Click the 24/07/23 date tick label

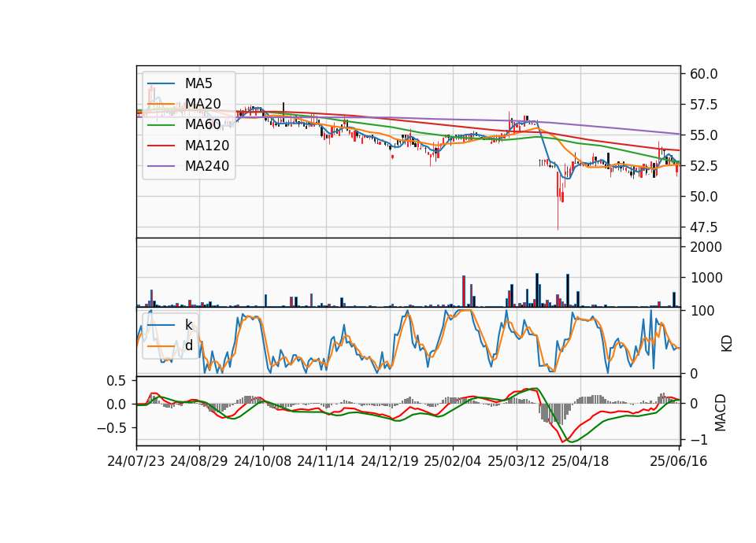pos(136,461)
